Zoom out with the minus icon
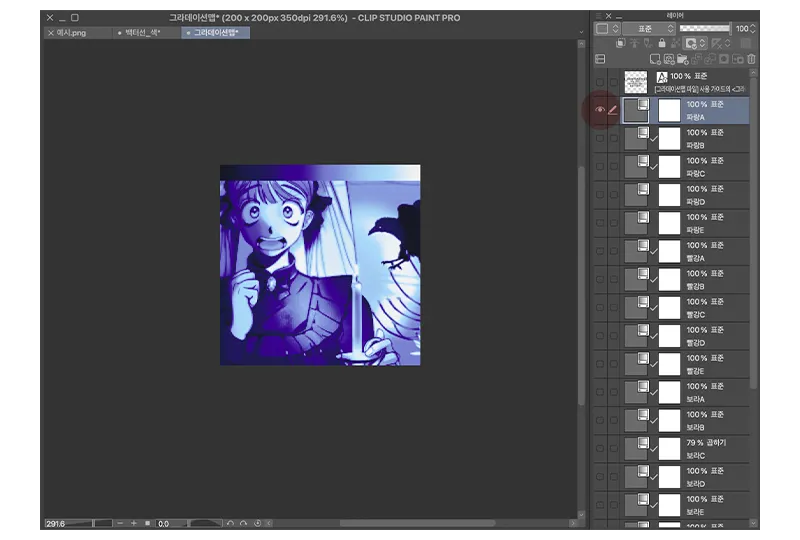Viewport: 800px width, 540px height. 120,523
